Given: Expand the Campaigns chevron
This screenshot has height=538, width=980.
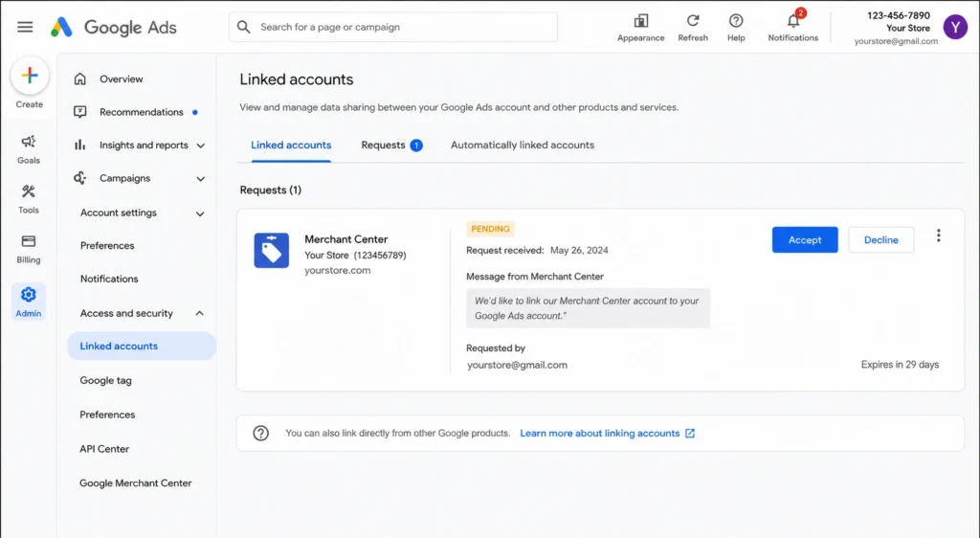Looking at the screenshot, I should point(201,179).
